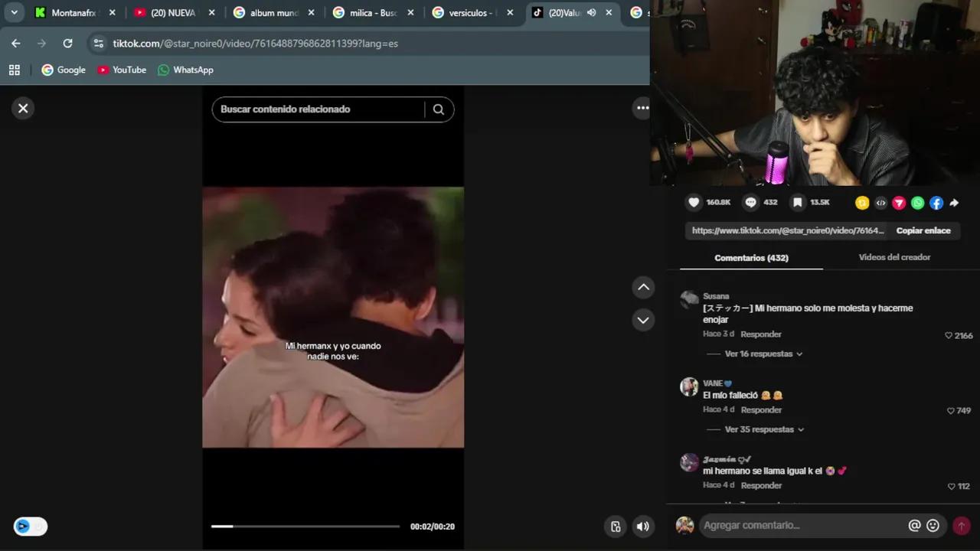Viewport: 980px width, 551px height.
Task: Open the three-dot more options menu
Action: click(643, 108)
